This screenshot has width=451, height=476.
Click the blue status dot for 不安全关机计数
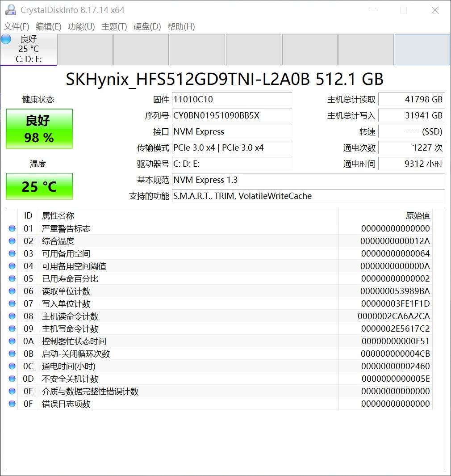12,379
